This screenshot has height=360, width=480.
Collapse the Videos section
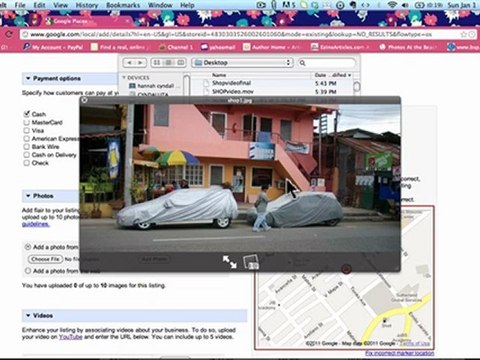coord(28,315)
